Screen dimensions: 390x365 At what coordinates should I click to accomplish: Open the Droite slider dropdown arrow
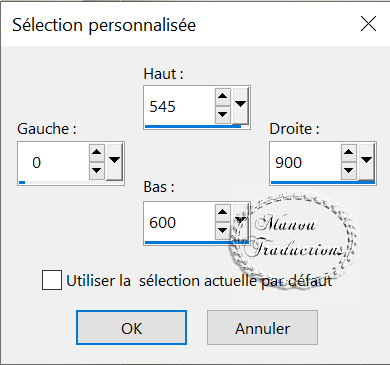366,162
